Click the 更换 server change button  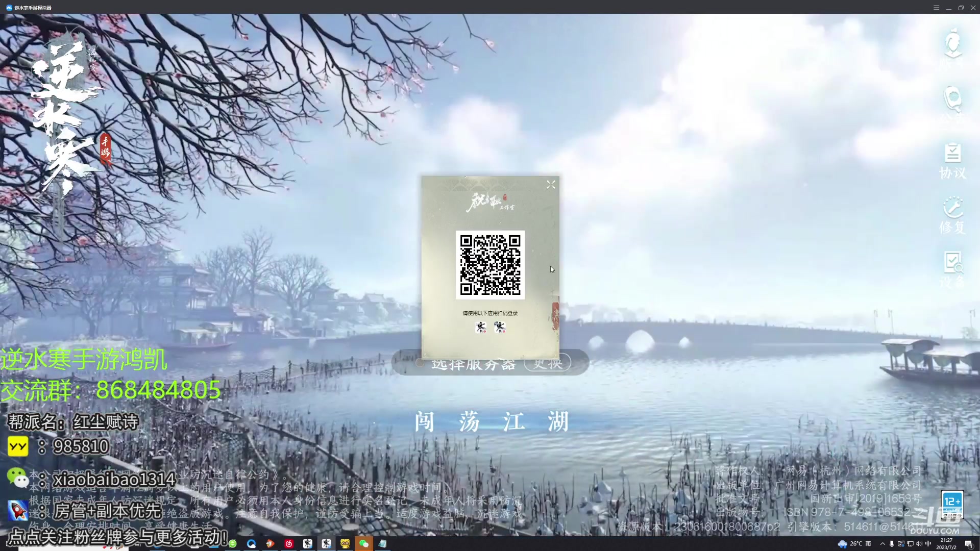(548, 363)
